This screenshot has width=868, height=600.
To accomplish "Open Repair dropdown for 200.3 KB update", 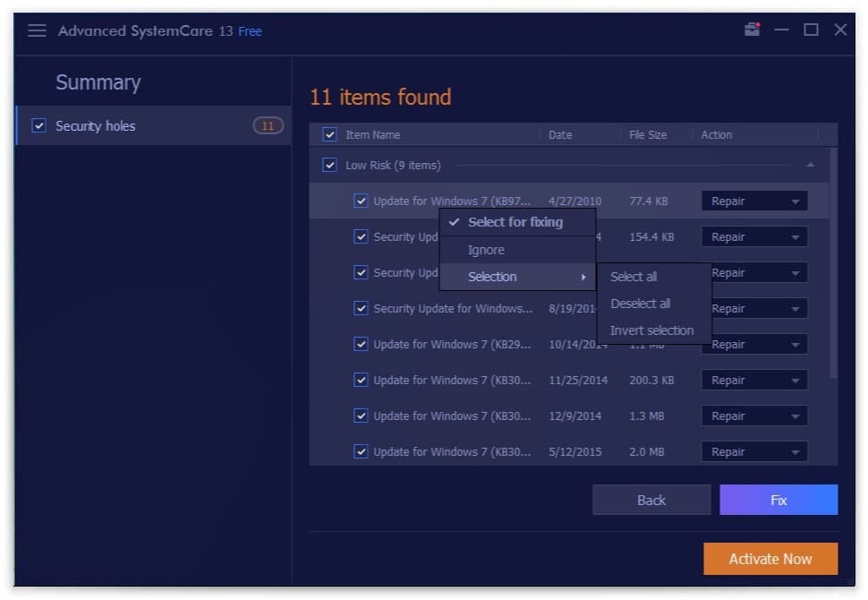I will [754, 380].
